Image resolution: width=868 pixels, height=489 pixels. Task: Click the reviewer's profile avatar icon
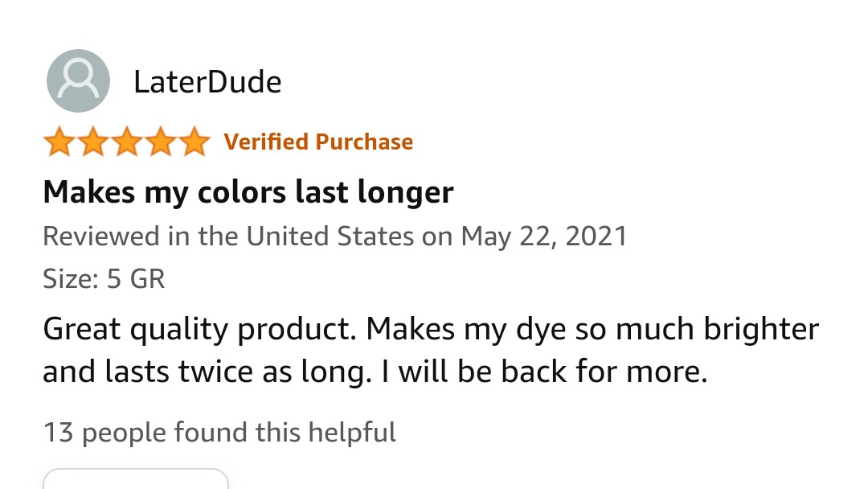coord(78,80)
